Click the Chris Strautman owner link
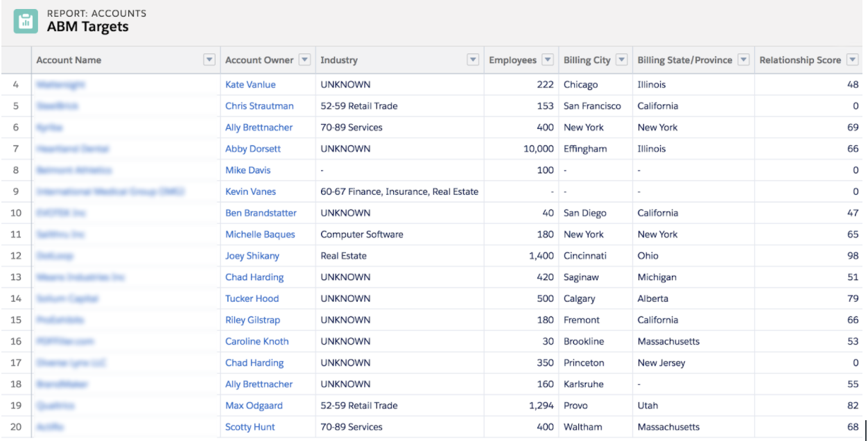 pos(259,106)
